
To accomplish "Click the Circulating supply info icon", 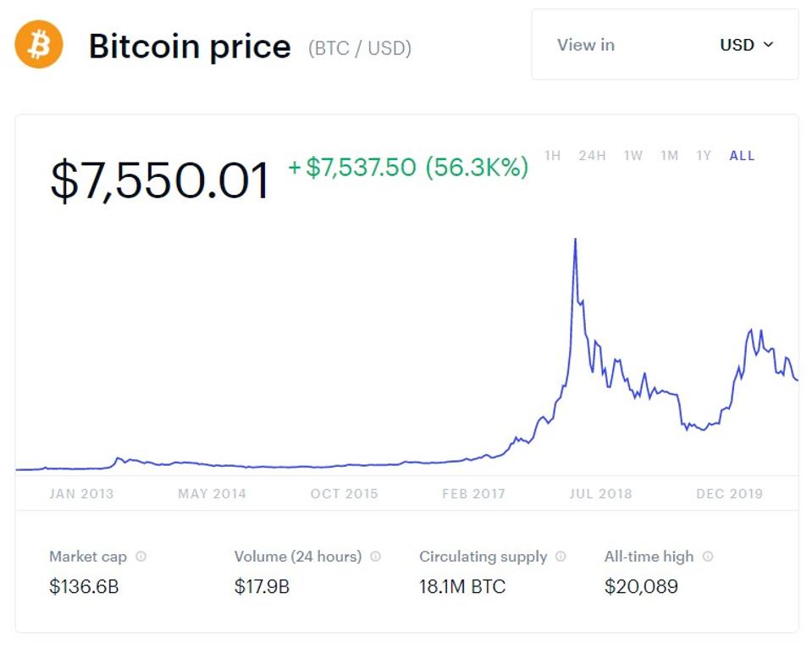I will [x=560, y=557].
